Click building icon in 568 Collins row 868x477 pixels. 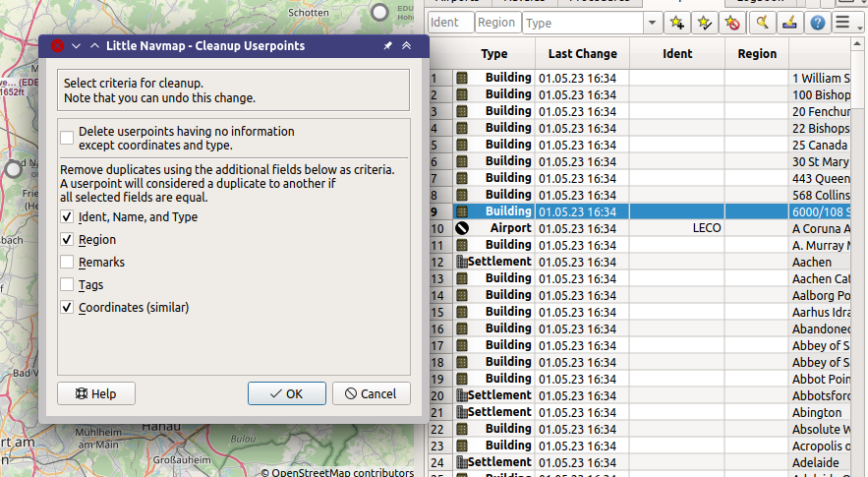point(462,195)
